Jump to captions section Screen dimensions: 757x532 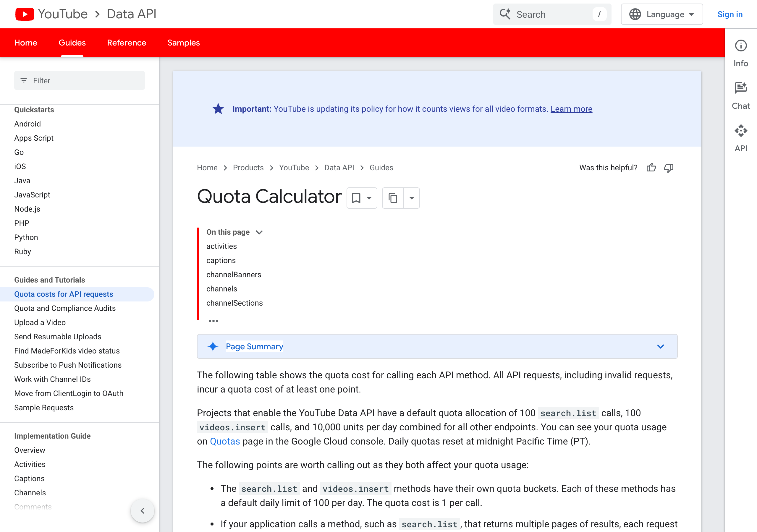[x=221, y=260]
